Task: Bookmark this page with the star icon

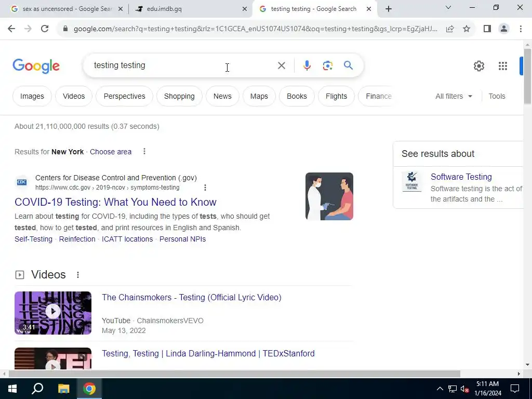Action: (467, 29)
